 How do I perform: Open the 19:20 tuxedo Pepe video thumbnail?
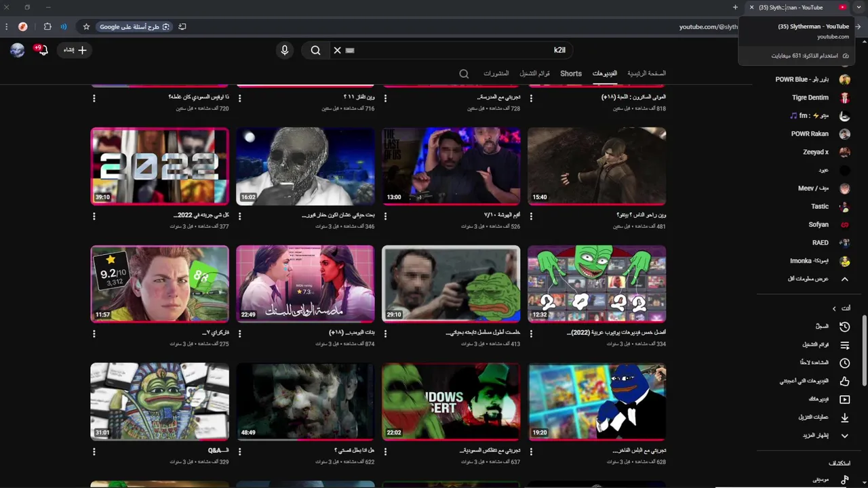pos(597,401)
